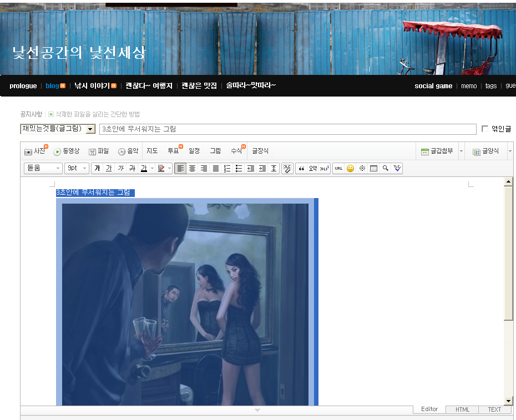Open the 글장식 menu item
The width and height of the screenshot is (516, 420).
(x=260, y=151)
